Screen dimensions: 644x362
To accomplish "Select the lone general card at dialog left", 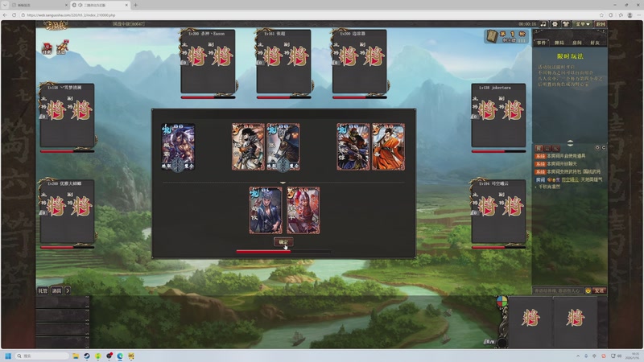I will click(178, 147).
